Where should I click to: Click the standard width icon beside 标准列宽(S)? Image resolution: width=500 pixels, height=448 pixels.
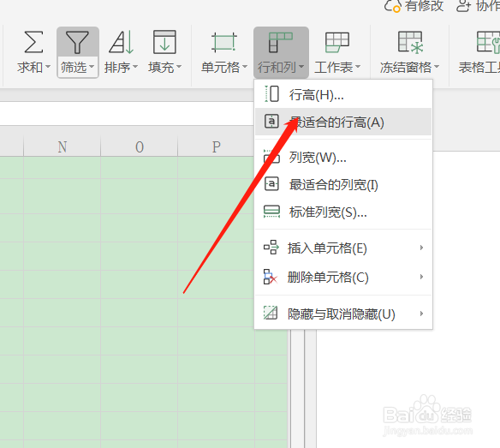point(271,212)
